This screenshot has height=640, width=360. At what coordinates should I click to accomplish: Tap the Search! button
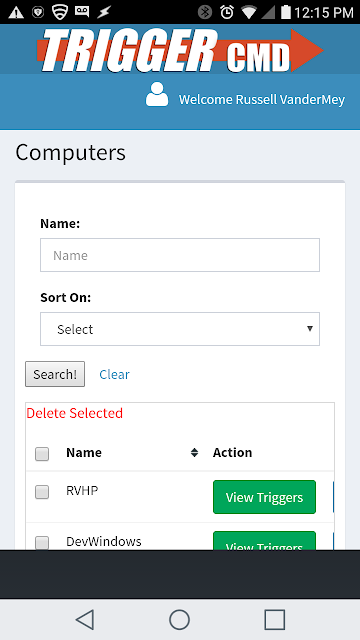(x=55, y=374)
